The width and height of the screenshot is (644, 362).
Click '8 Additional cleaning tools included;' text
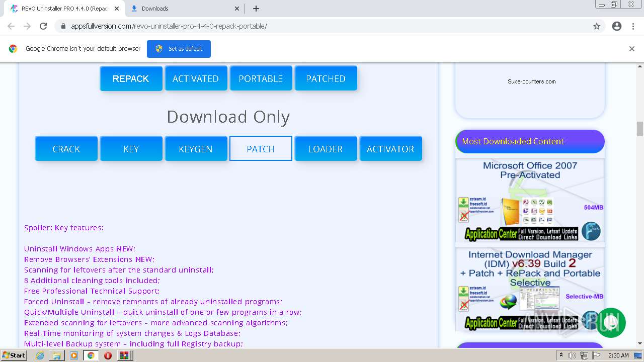click(92, 281)
